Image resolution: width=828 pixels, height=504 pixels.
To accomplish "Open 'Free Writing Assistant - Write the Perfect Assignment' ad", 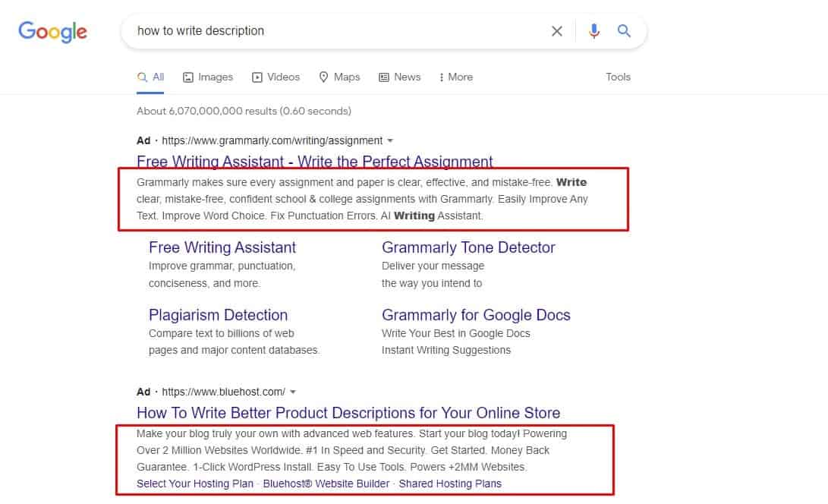I will tap(315, 161).
